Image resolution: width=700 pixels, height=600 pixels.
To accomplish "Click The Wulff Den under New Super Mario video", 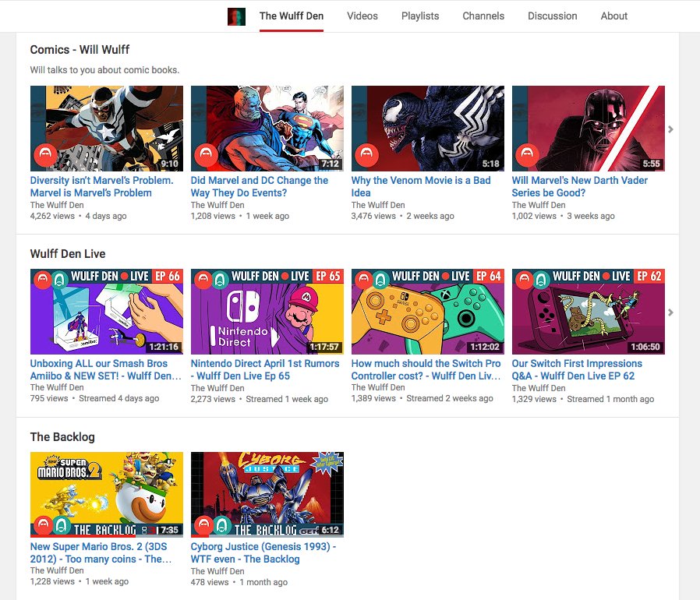I will [57, 570].
